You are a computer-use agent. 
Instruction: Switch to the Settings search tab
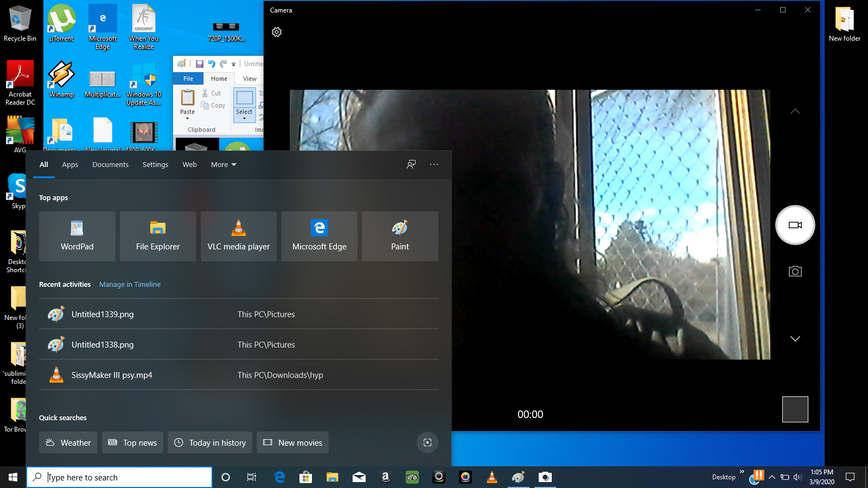point(155,165)
